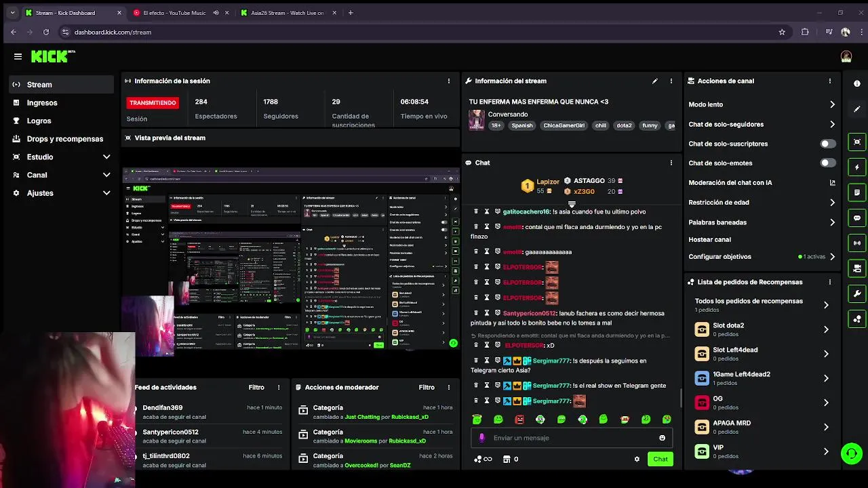This screenshot has height=488, width=868.
Task: Select Stream in the left sidebar
Action: pos(62,85)
